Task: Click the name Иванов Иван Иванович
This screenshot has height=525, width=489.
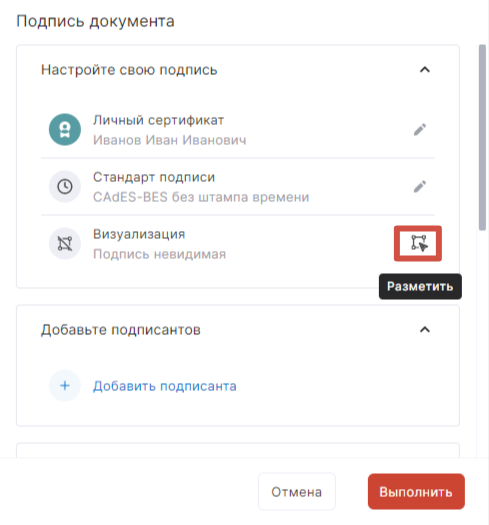Action: coord(169,140)
